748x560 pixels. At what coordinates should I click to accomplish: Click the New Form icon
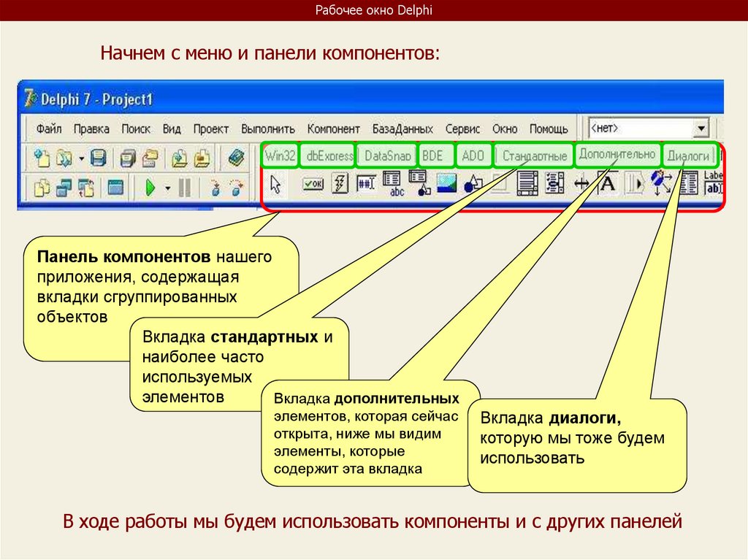coord(115,188)
